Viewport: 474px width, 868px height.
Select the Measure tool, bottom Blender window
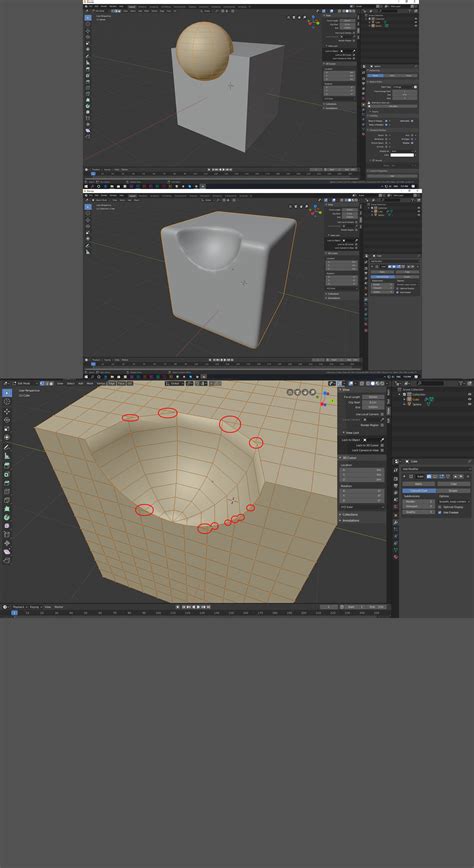coord(7,456)
